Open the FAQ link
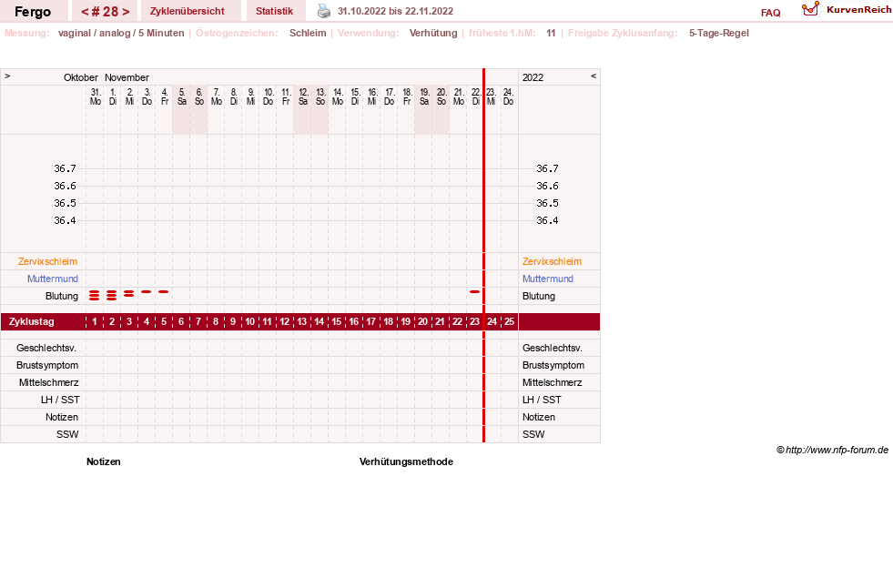The image size is (893, 588). (770, 13)
